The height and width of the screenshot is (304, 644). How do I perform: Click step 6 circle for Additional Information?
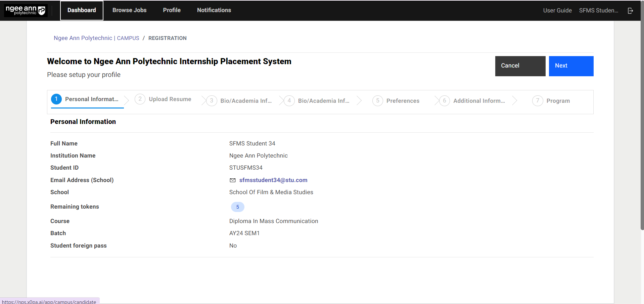(444, 101)
